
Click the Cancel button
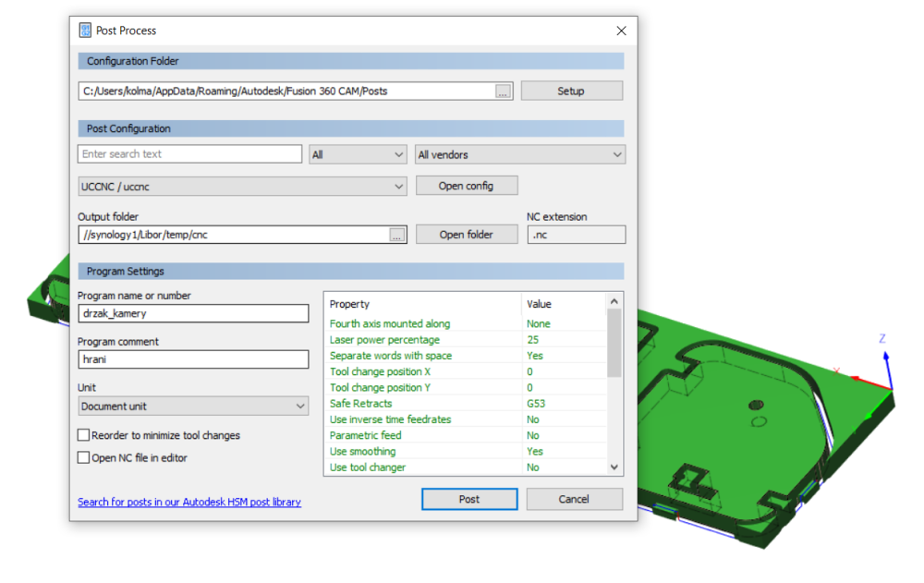pos(574,499)
